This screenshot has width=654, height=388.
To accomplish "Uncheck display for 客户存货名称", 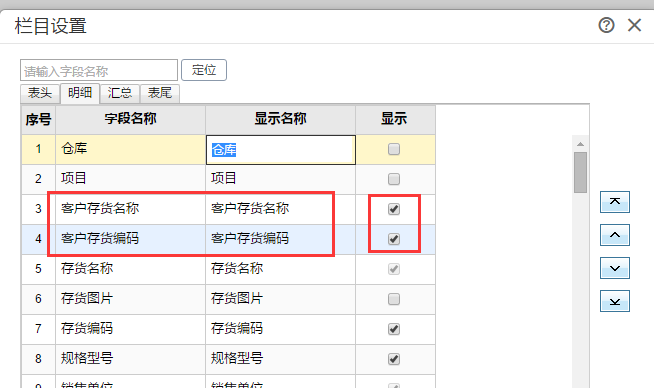I will [x=394, y=209].
